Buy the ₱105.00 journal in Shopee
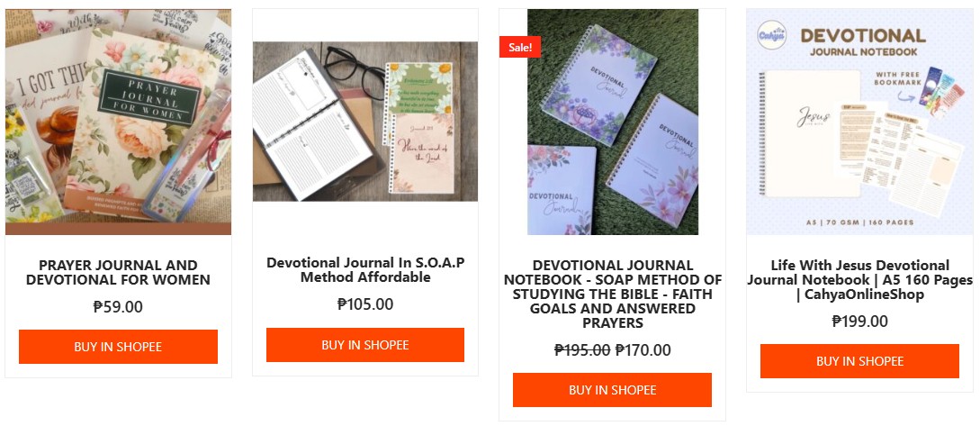Screen dimensions: 980x435 [365, 345]
